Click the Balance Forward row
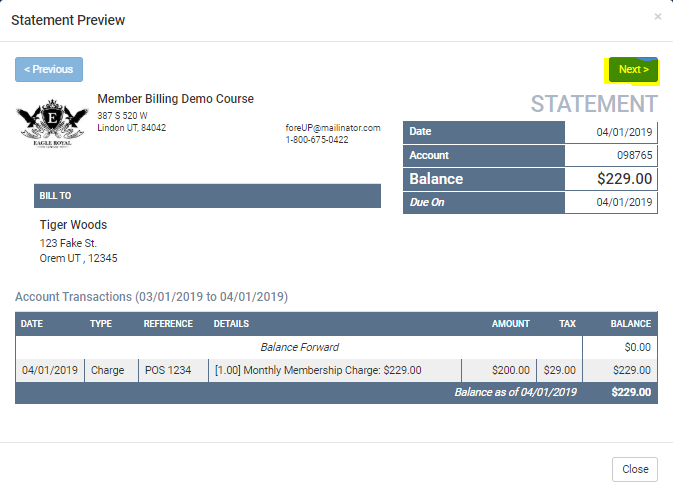 299,347
